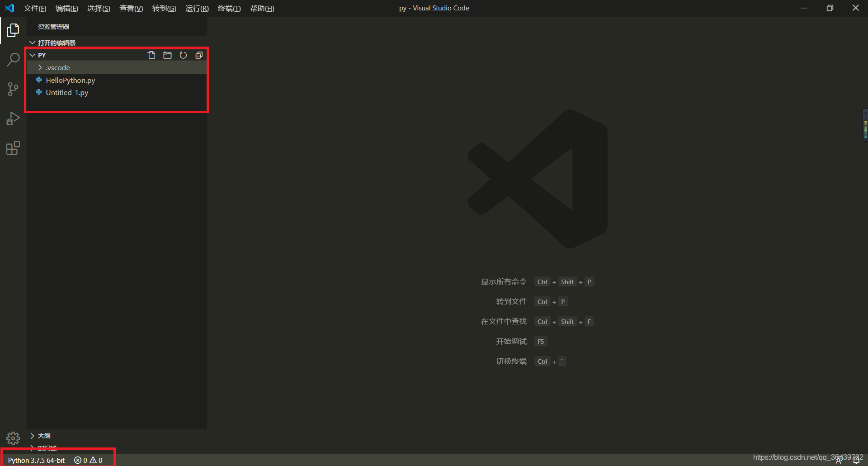Open the notifications bell

856,461
